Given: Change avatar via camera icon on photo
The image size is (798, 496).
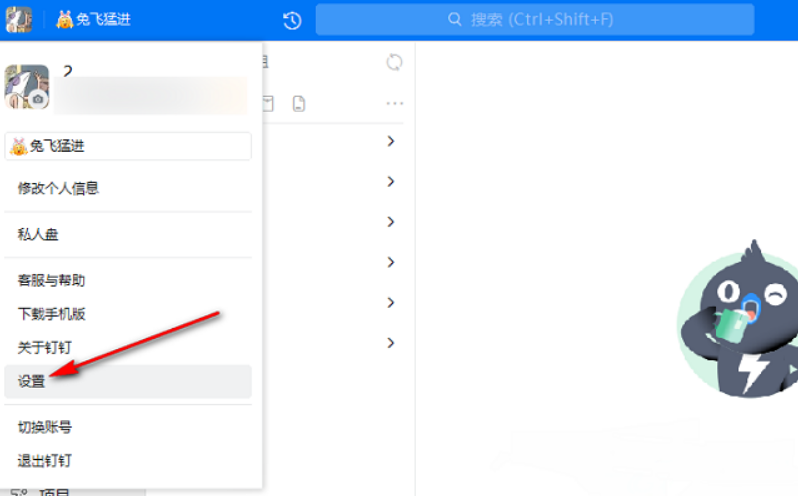Looking at the screenshot, I should click(38, 100).
